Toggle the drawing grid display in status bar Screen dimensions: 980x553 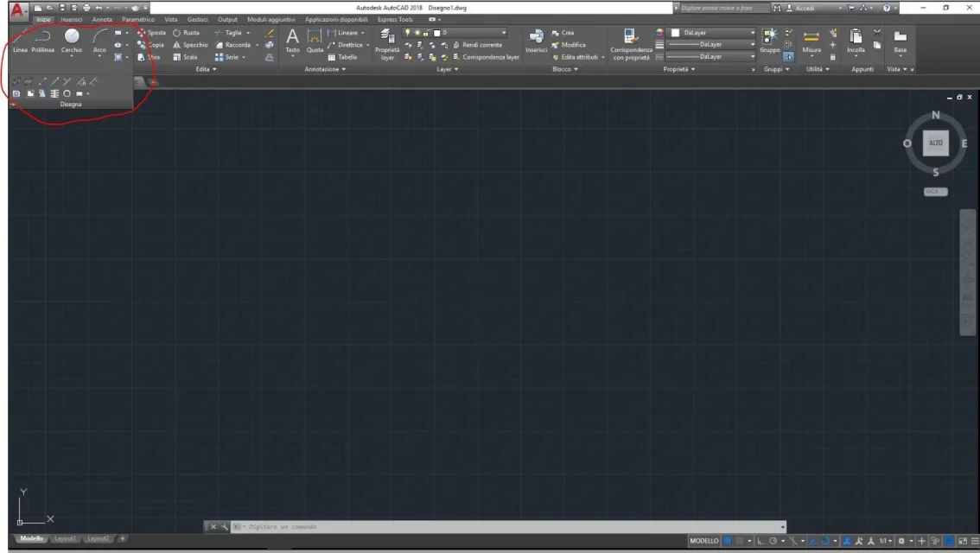click(728, 541)
